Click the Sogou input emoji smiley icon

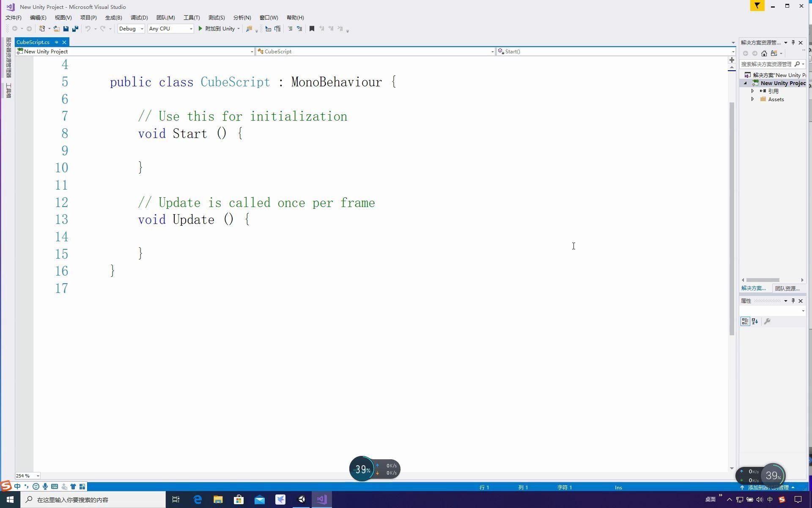pos(36,487)
